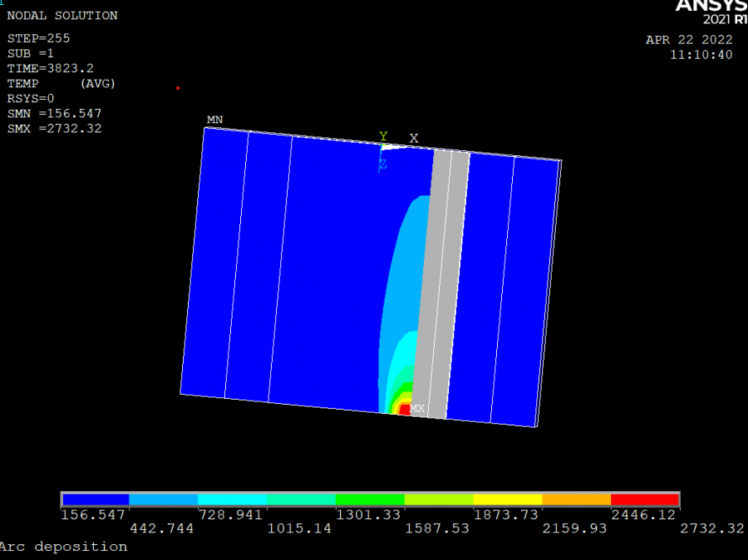Viewport: 748px width, 560px height.
Task: Pick the cyan legend color band
Action: pyautogui.click(x=233, y=499)
